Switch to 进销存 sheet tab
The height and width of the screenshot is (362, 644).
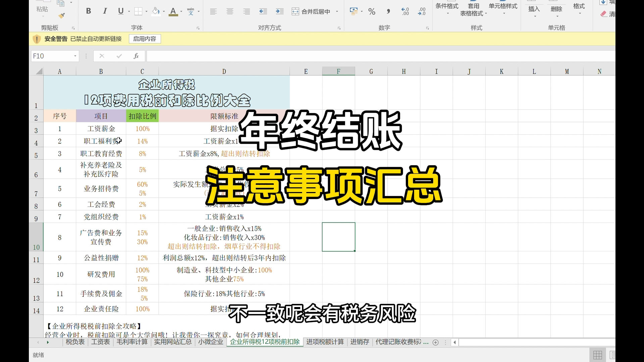[x=360, y=342]
